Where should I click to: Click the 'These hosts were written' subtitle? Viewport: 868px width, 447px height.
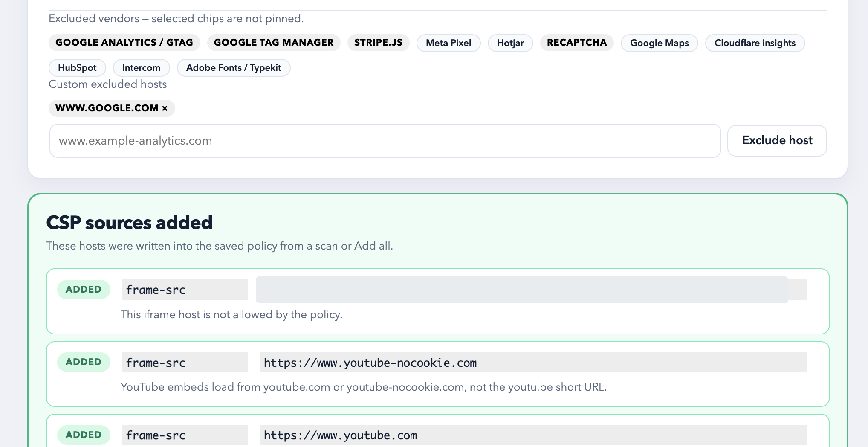click(220, 246)
